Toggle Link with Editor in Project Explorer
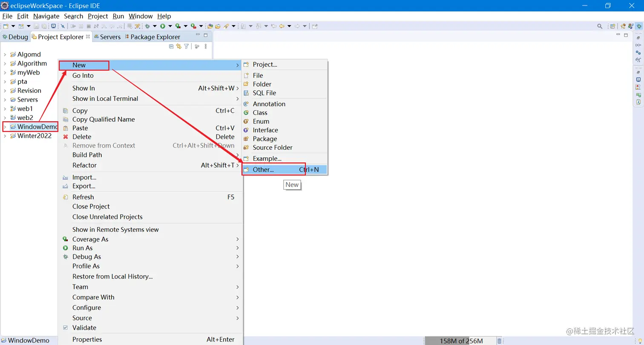This screenshot has width=644, height=345. point(178,46)
